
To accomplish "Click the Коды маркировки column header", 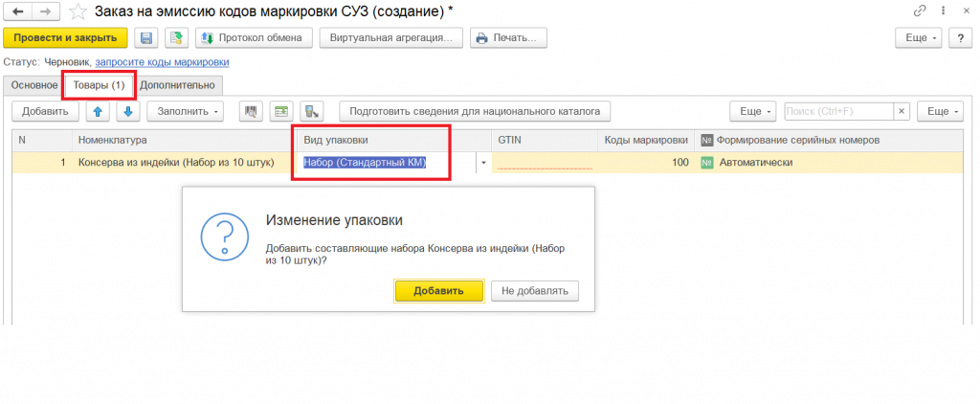I will coord(646,140).
